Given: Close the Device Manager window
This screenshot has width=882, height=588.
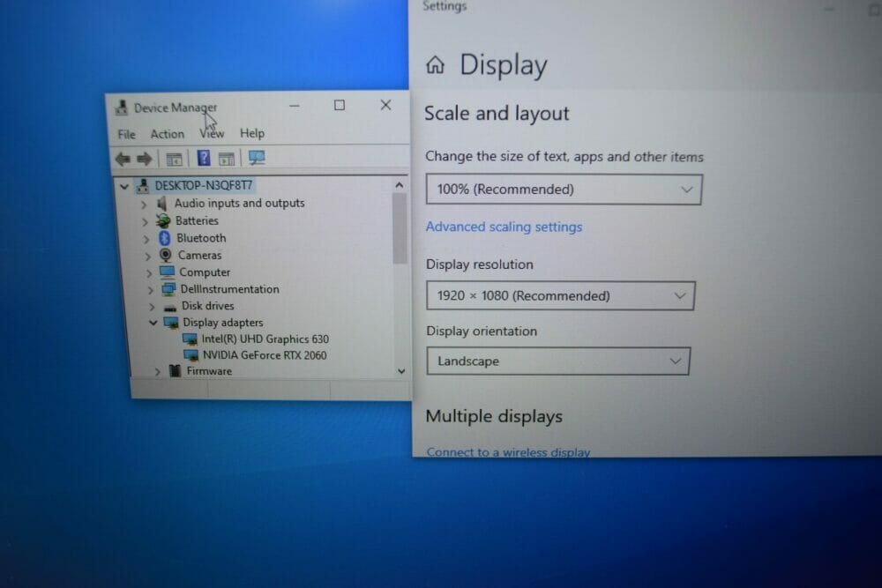Looking at the screenshot, I should click(385, 105).
